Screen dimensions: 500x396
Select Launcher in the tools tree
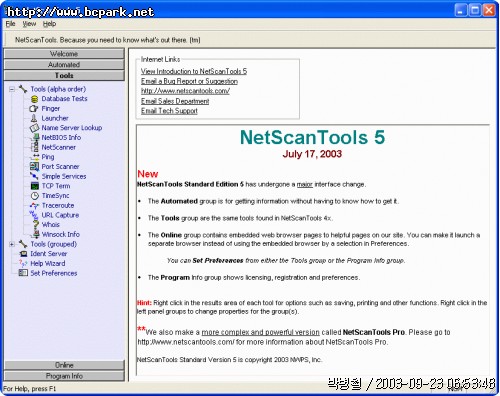click(55, 118)
